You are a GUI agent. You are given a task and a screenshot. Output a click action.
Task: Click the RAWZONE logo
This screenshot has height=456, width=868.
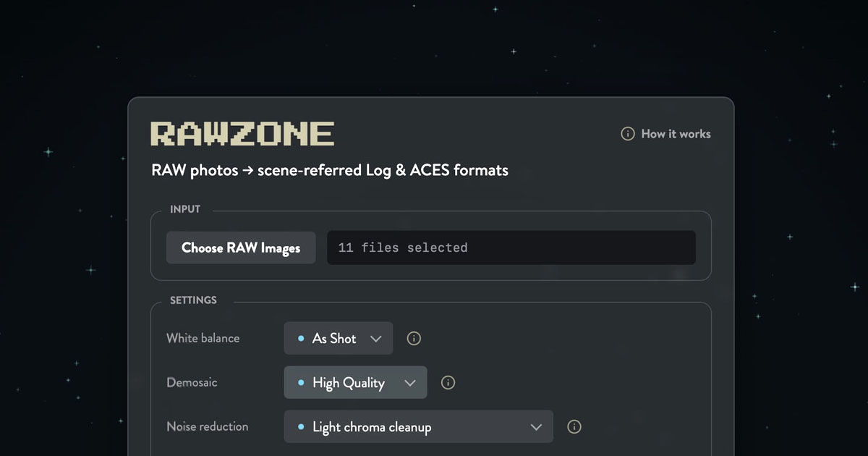point(242,134)
